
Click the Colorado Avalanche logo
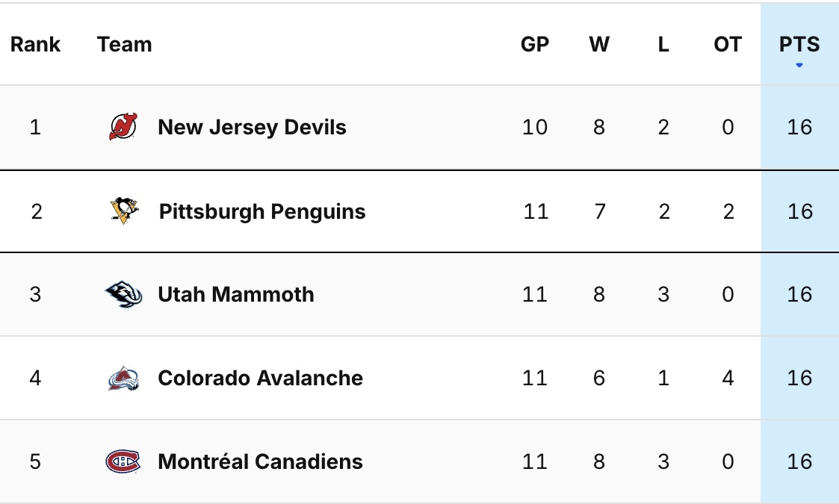click(x=123, y=378)
